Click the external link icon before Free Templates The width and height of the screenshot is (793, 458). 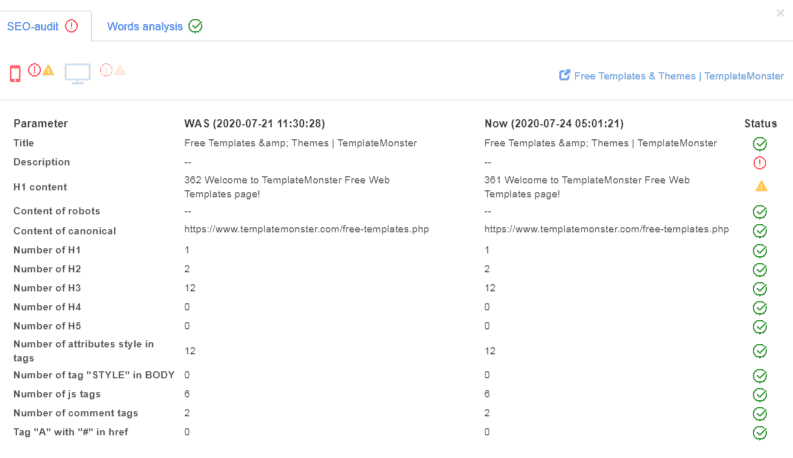[564, 75]
